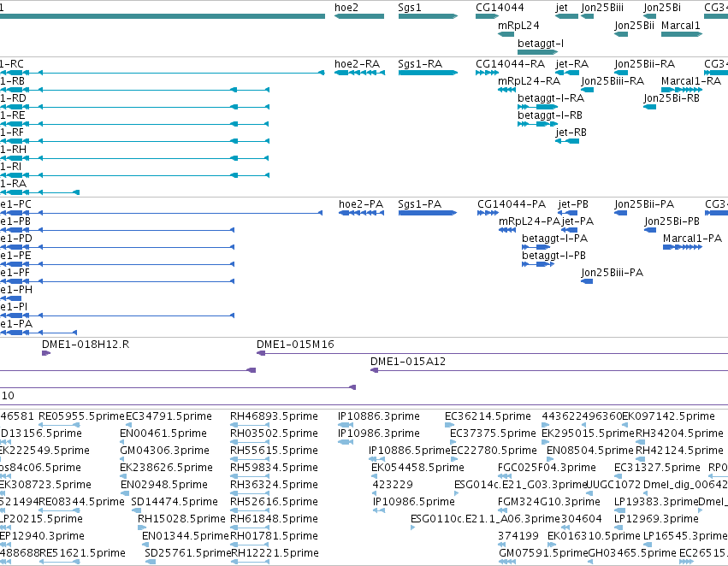Open the RH03502.5prime EST label
Image resolution: width=728 pixels, height=566 pixels.
(274, 433)
